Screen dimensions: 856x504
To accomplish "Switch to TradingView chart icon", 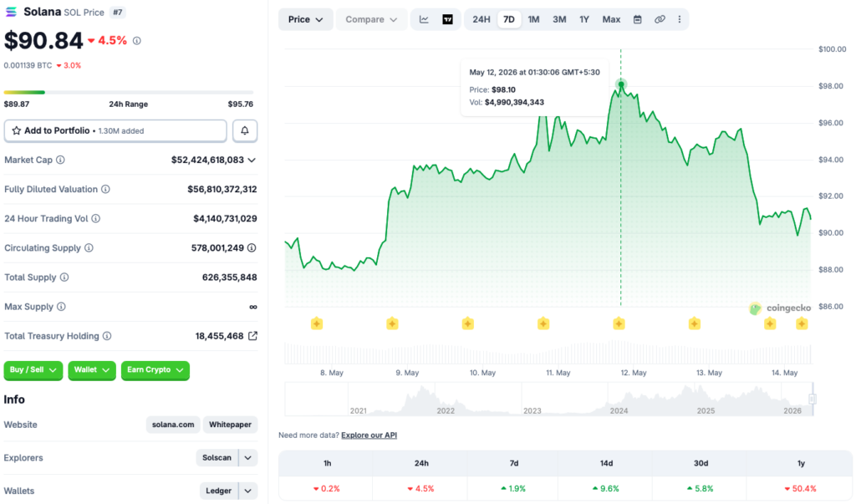I will click(448, 19).
